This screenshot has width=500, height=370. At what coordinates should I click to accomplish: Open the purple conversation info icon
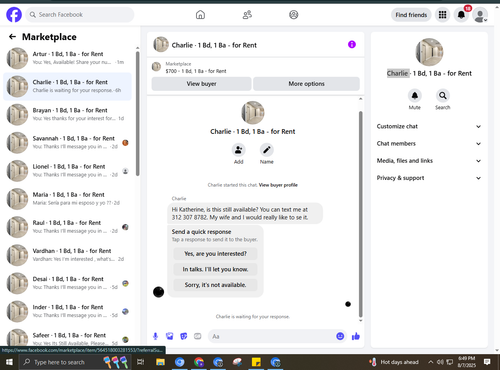(352, 44)
